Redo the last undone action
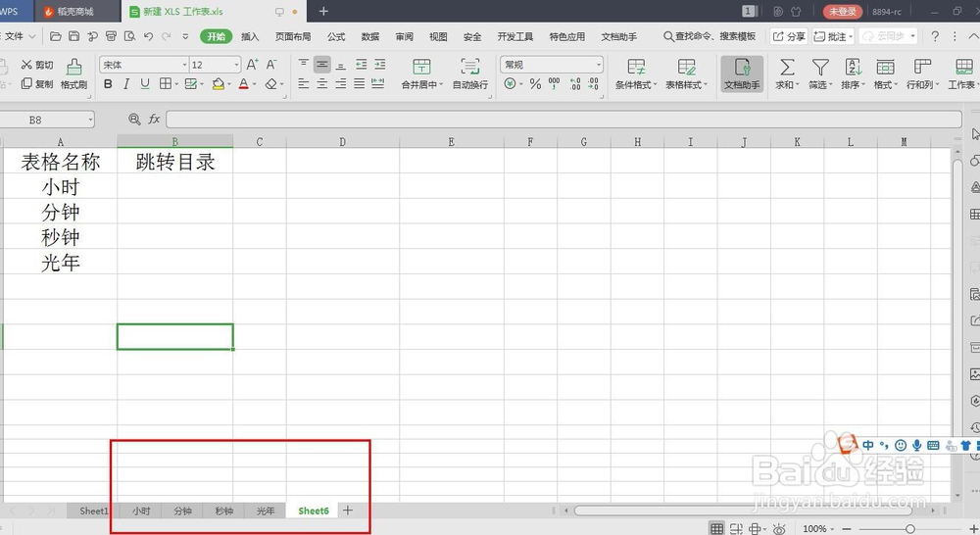 click(167, 36)
